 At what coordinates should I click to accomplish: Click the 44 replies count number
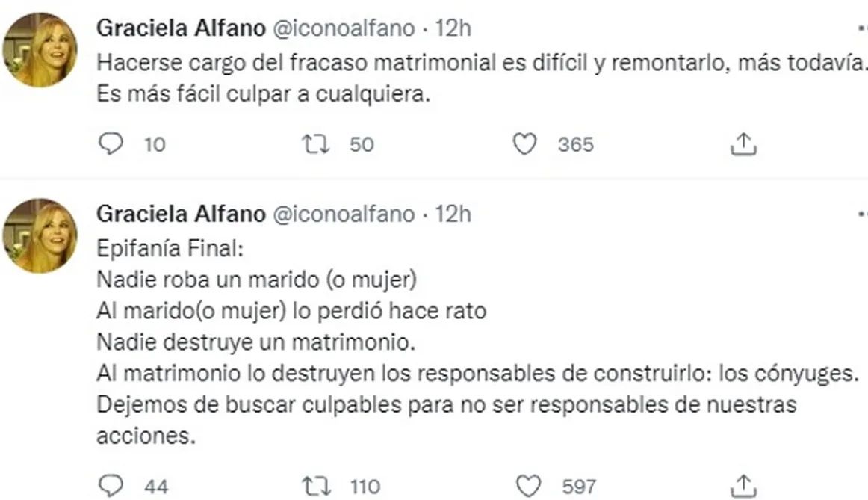(155, 487)
